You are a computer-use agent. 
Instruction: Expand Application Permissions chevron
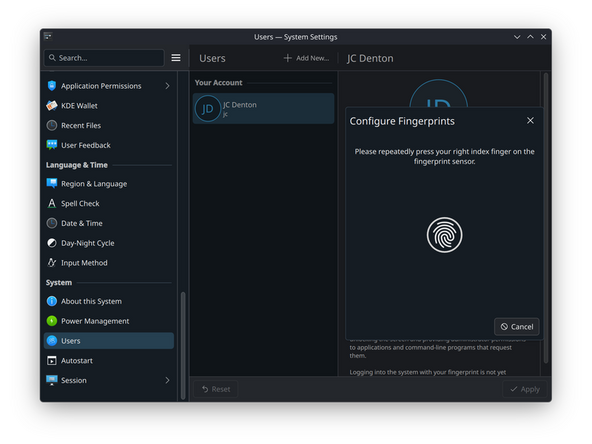[x=167, y=86]
